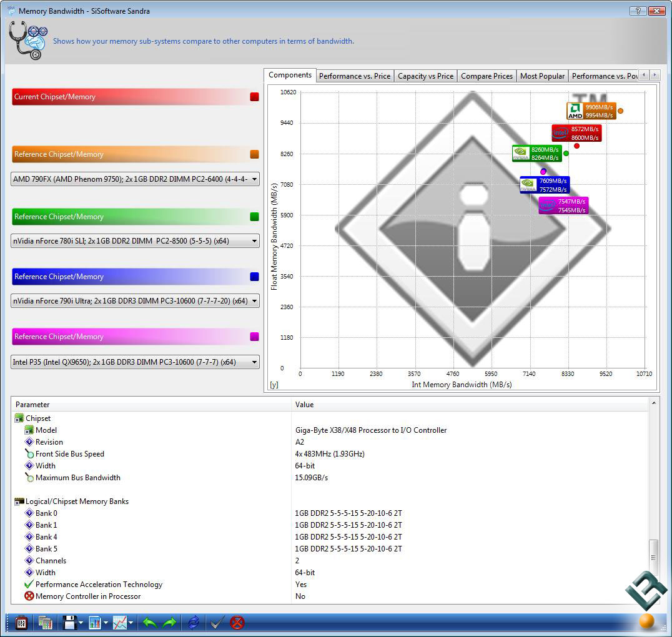Click the Value column header

(x=470, y=404)
